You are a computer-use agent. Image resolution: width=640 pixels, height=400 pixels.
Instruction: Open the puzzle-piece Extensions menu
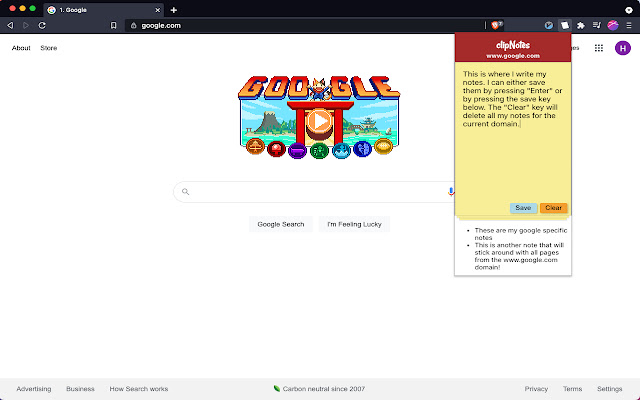click(580, 25)
